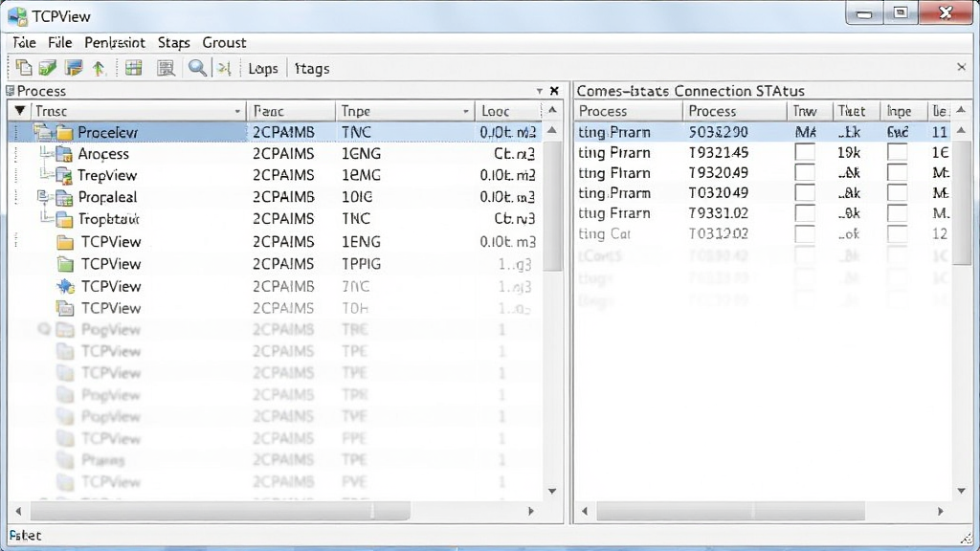Select the Tropbtaut tree row
This screenshot has height=551, width=980.
pos(275,219)
